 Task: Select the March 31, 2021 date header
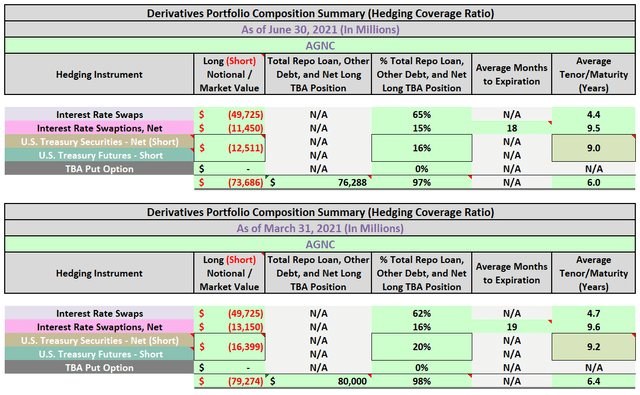pyautogui.click(x=320, y=229)
